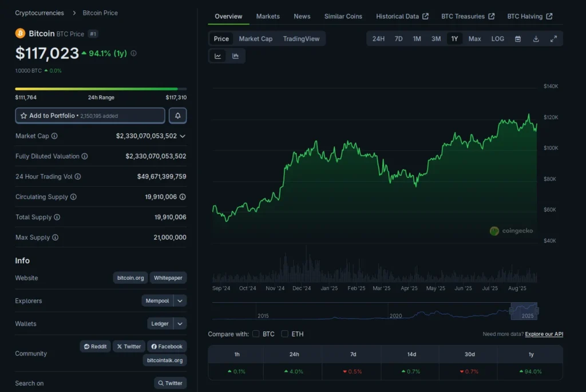This screenshot has height=392, width=586.
Task: Open the bitcointalk.org forum link
Action: 165,360
